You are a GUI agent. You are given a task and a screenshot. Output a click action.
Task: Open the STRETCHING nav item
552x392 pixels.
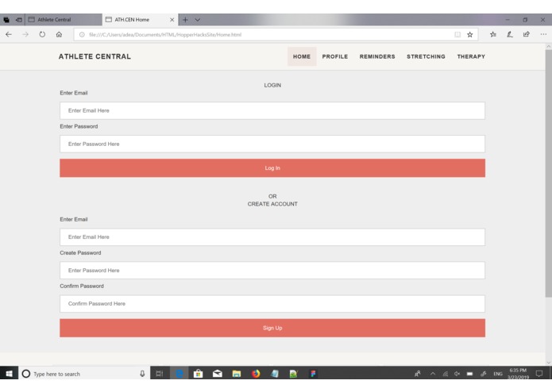pos(426,56)
